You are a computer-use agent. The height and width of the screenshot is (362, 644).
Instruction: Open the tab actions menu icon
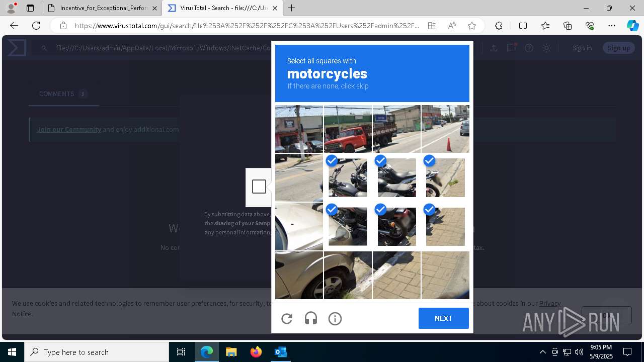coord(30,8)
